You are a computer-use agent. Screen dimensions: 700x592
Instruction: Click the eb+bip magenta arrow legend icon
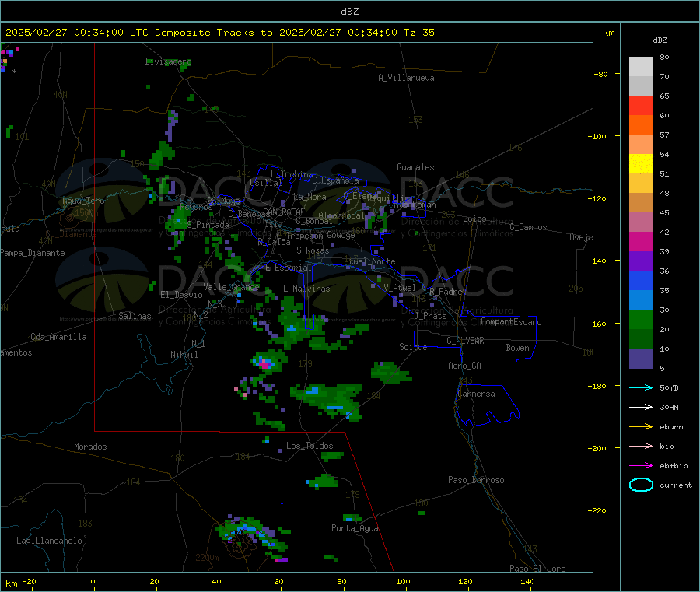point(641,466)
